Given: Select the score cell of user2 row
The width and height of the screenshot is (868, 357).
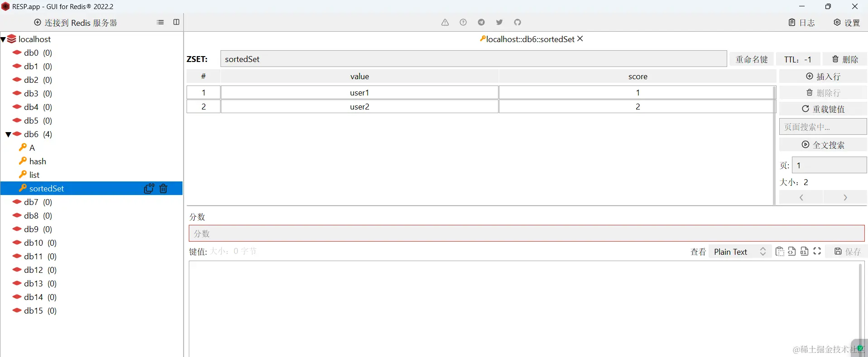Looking at the screenshot, I should (x=638, y=107).
